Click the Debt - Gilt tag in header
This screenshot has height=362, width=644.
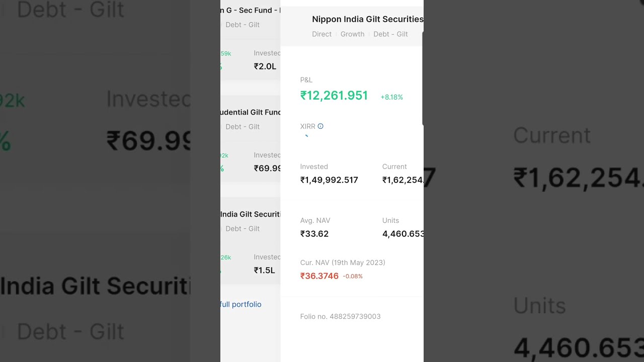(x=390, y=34)
